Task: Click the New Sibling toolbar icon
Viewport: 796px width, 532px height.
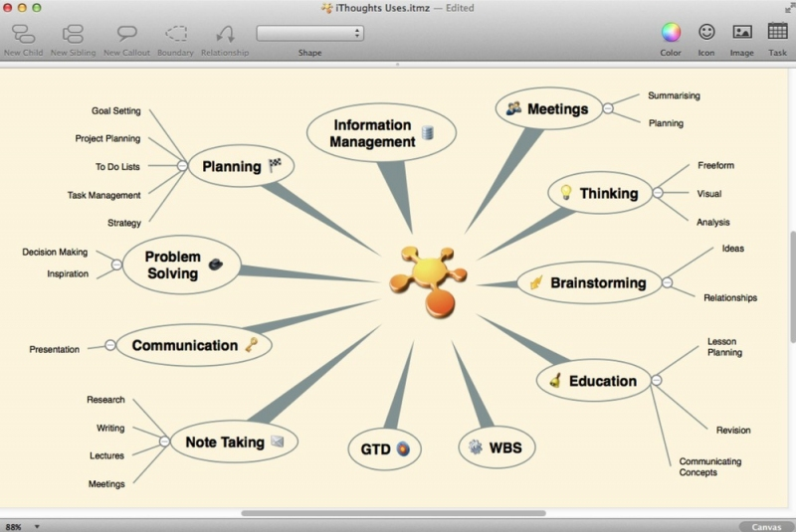Action: point(73,34)
